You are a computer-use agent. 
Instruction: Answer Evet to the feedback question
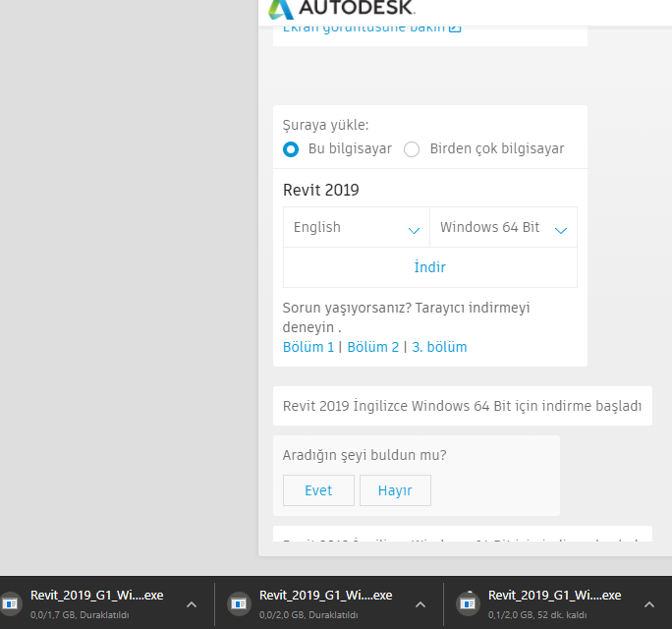pyautogui.click(x=318, y=490)
